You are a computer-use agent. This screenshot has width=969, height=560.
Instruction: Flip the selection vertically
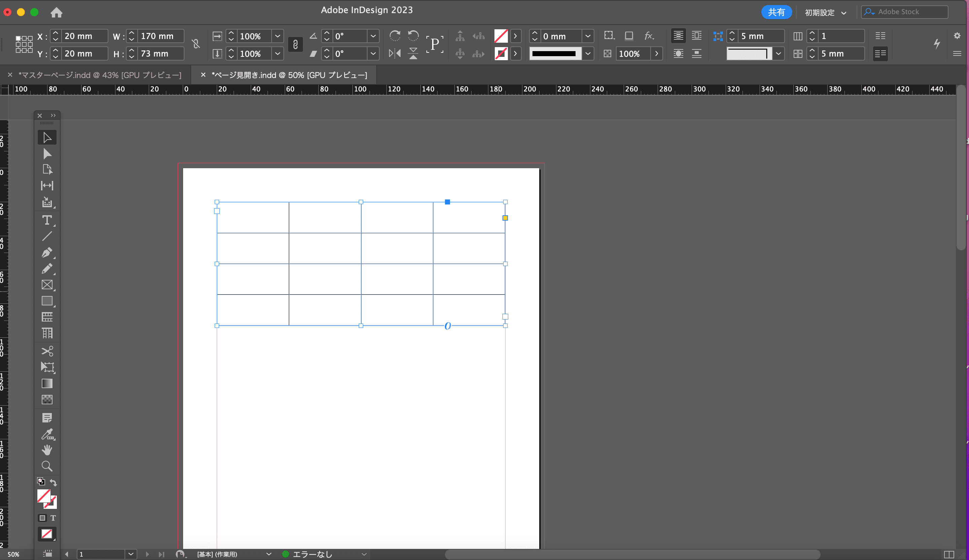(413, 53)
